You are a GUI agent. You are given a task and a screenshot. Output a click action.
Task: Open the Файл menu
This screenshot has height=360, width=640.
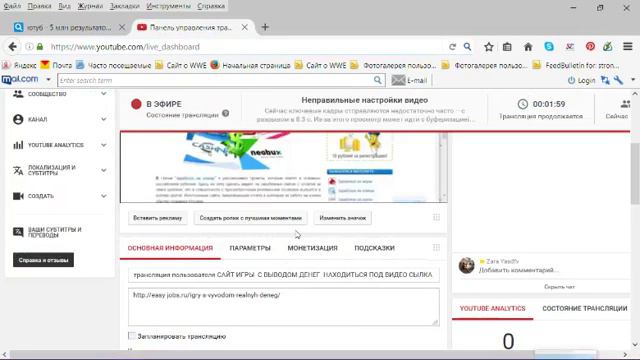click(12, 6)
